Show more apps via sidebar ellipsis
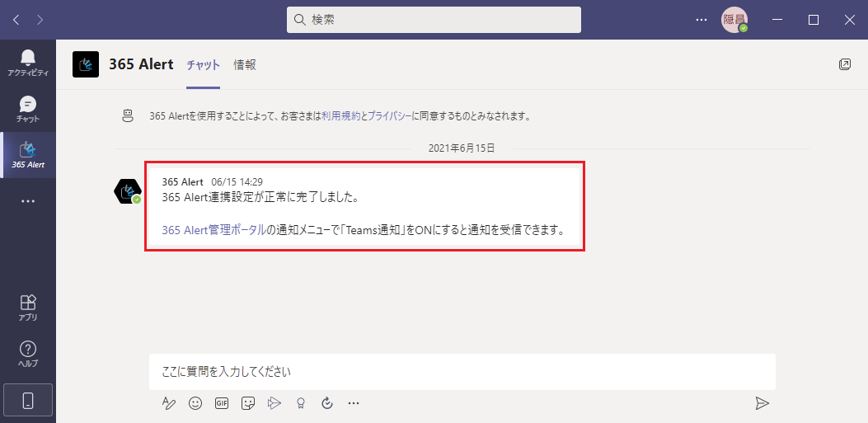 pyautogui.click(x=28, y=200)
